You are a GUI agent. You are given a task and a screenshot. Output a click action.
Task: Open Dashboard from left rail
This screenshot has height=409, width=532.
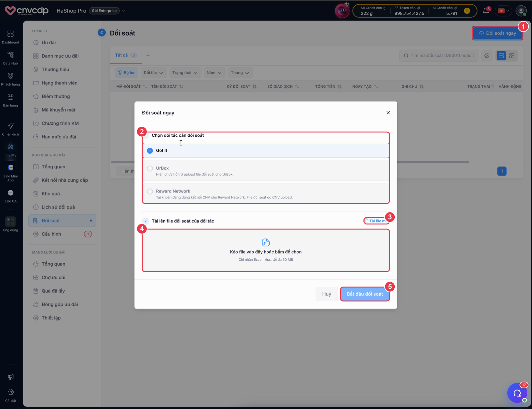10,37
